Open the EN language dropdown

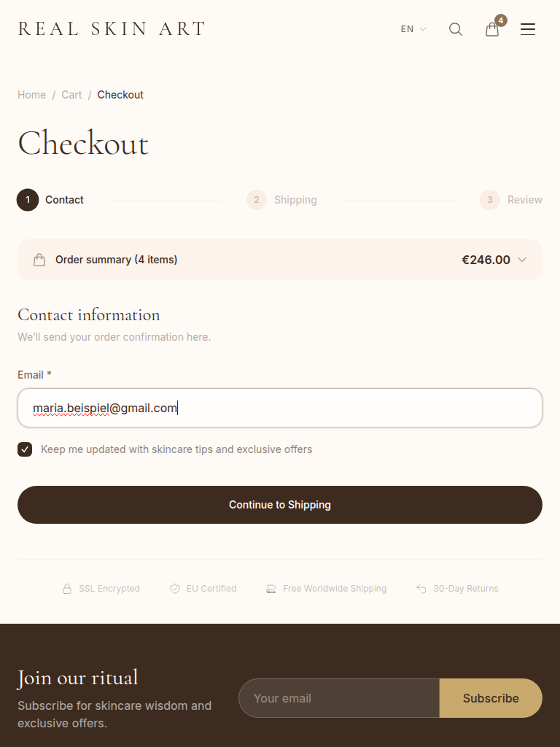(413, 29)
